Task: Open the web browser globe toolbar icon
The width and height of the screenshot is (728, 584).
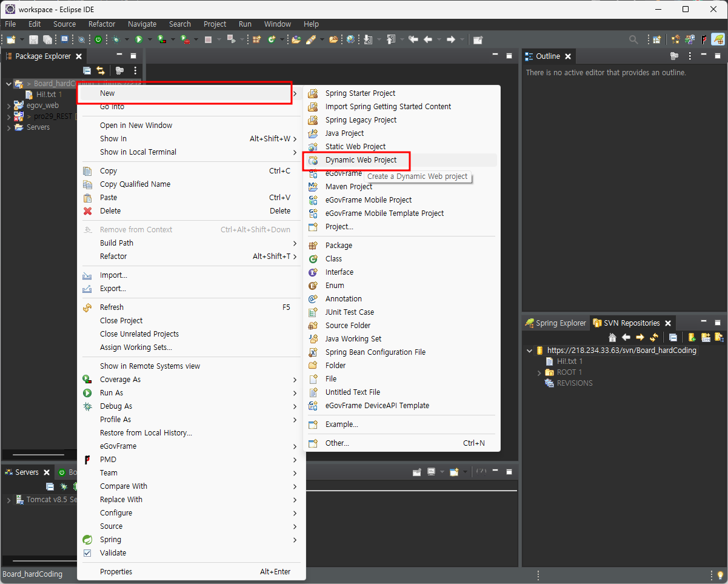Action: (350, 39)
